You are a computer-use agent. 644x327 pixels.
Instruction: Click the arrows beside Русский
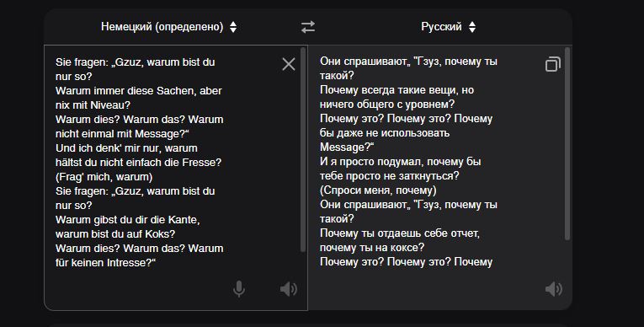[x=472, y=27]
